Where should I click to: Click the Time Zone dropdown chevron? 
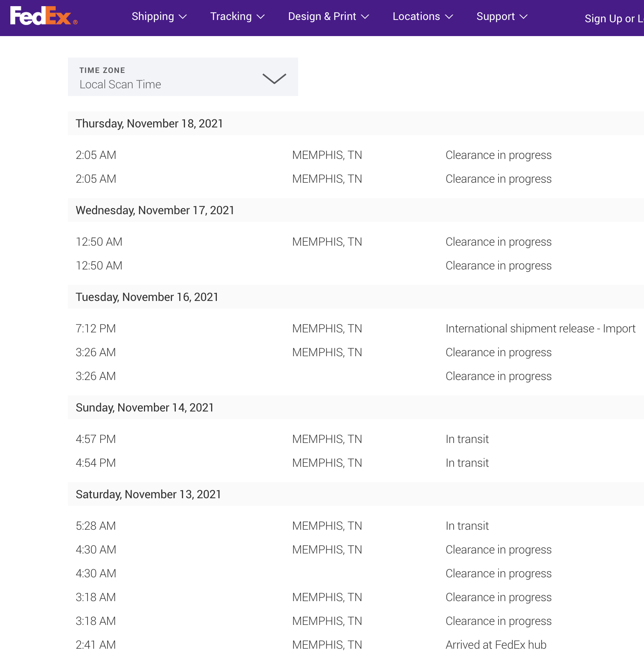[274, 78]
